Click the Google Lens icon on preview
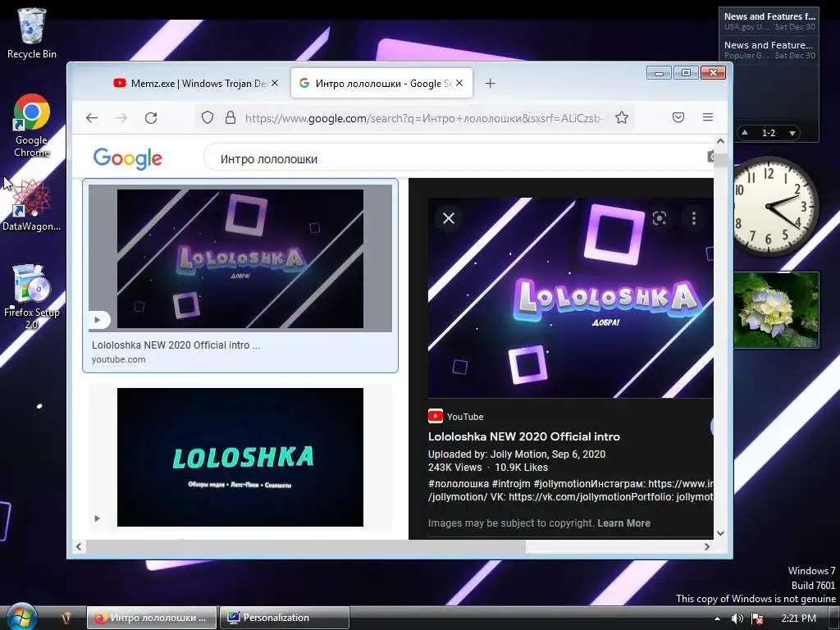The height and width of the screenshot is (630, 840). [660, 218]
